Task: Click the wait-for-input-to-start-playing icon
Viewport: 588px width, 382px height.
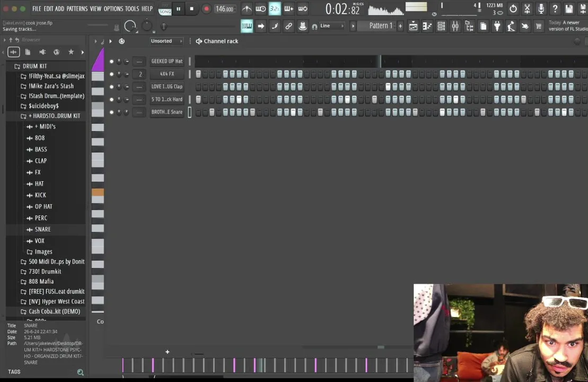Action: [261, 8]
